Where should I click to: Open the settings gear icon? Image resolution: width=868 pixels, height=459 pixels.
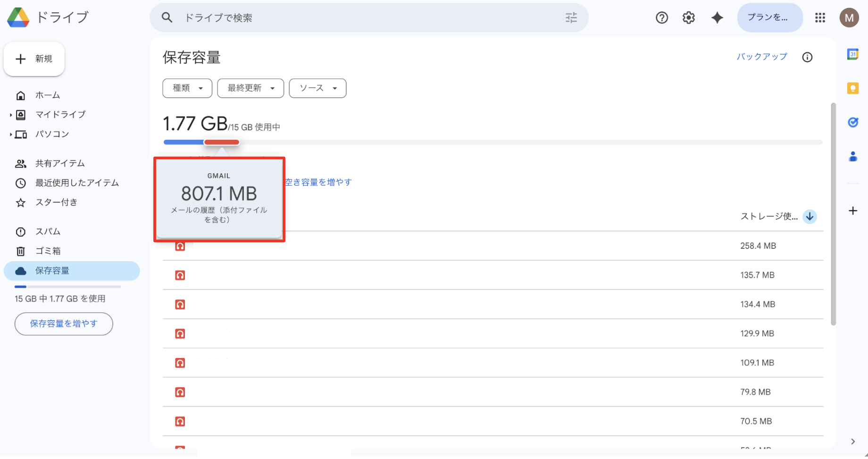coord(689,17)
